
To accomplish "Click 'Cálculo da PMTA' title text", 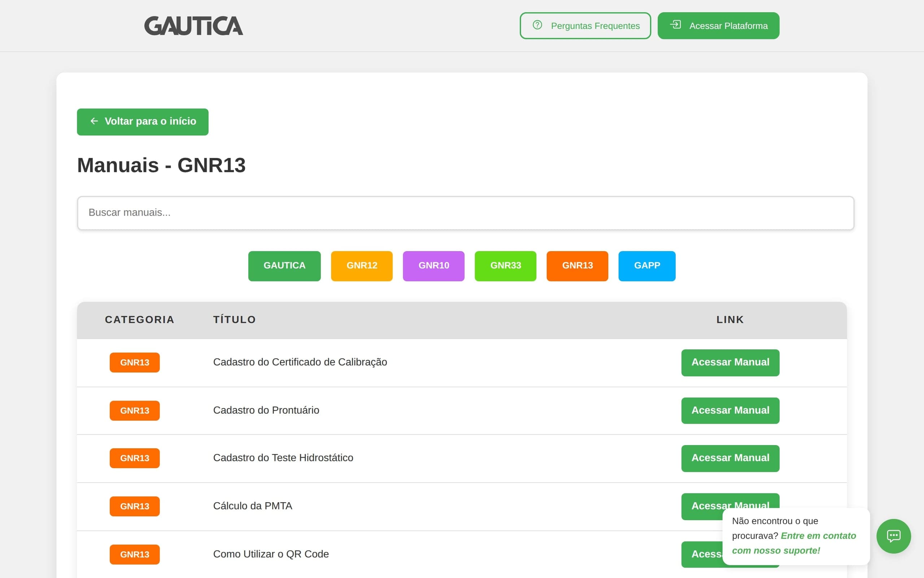I will tap(252, 506).
